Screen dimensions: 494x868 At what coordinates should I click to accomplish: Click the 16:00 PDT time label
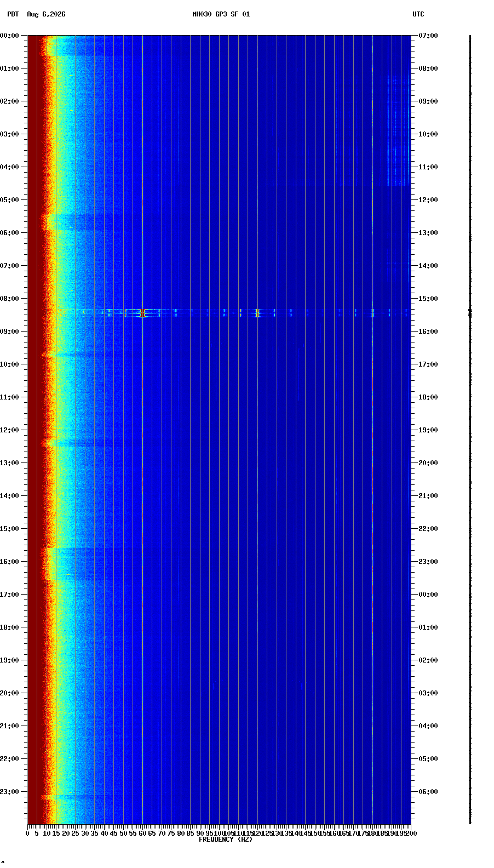point(9,562)
